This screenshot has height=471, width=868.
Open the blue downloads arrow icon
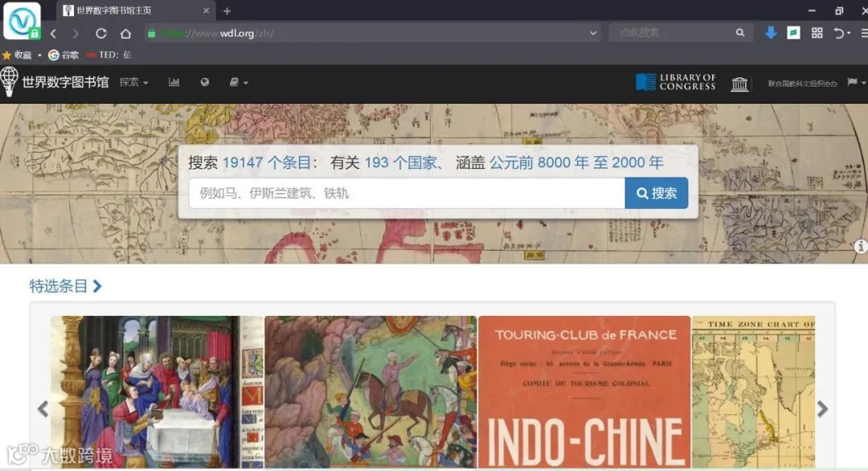pos(771,33)
